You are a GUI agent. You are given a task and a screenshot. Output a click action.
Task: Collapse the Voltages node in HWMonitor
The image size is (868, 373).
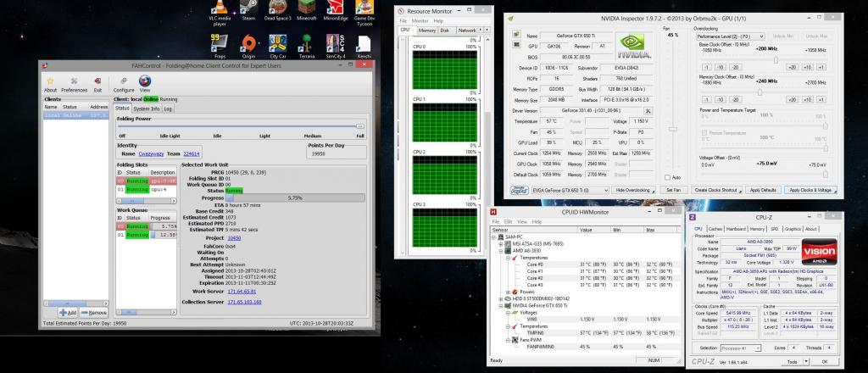click(509, 313)
